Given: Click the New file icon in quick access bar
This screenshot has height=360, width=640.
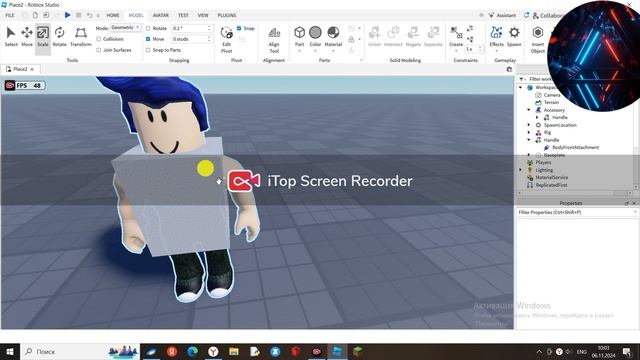Looking at the screenshot, I should pyautogui.click(x=36, y=15).
